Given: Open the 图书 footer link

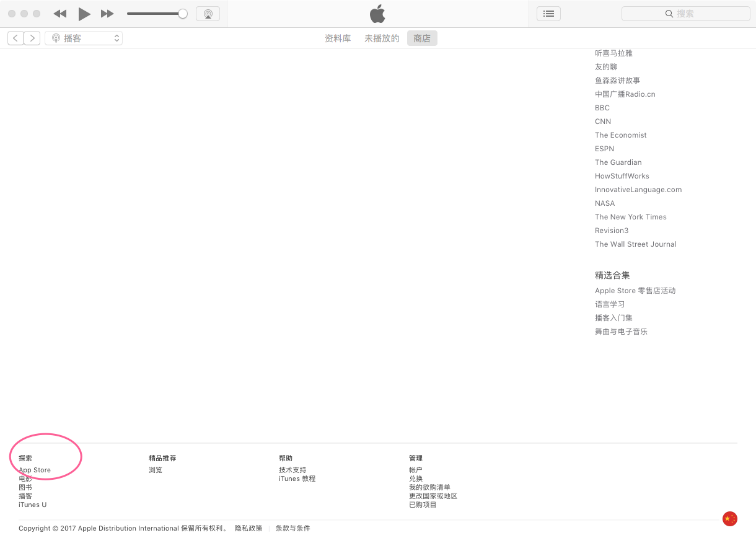Looking at the screenshot, I should (25, 487).
